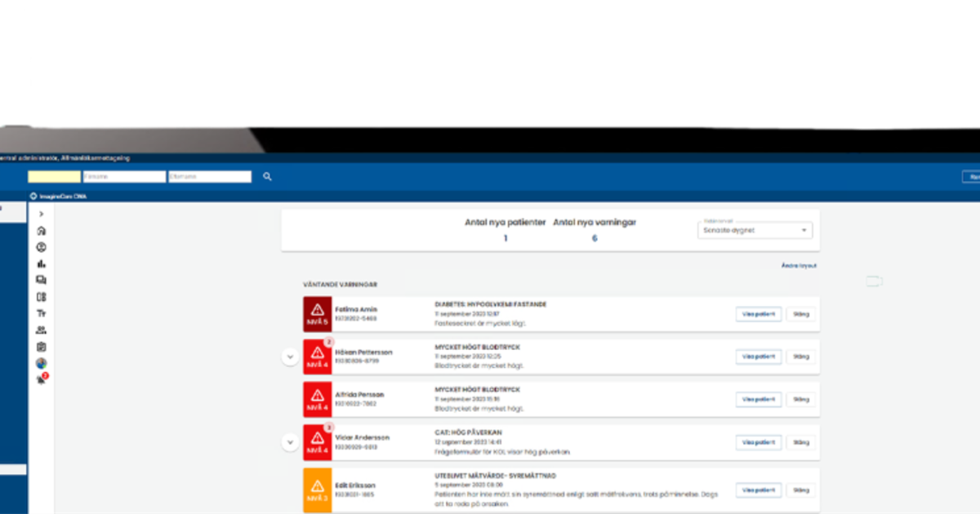Image resolution: width=980 pixels, height=514 pixels.
Task: View statistics via the bar chart icon
Action: point(41,264)
